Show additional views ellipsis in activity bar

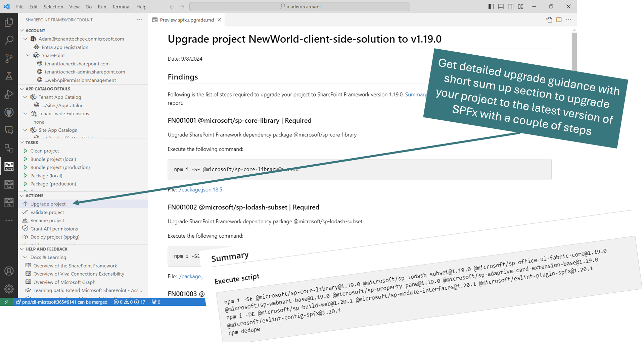pos(9,220)
